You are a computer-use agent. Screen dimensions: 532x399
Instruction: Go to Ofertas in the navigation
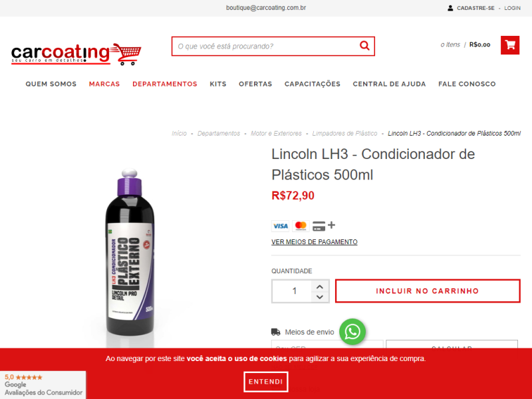[x=255, y=84]
